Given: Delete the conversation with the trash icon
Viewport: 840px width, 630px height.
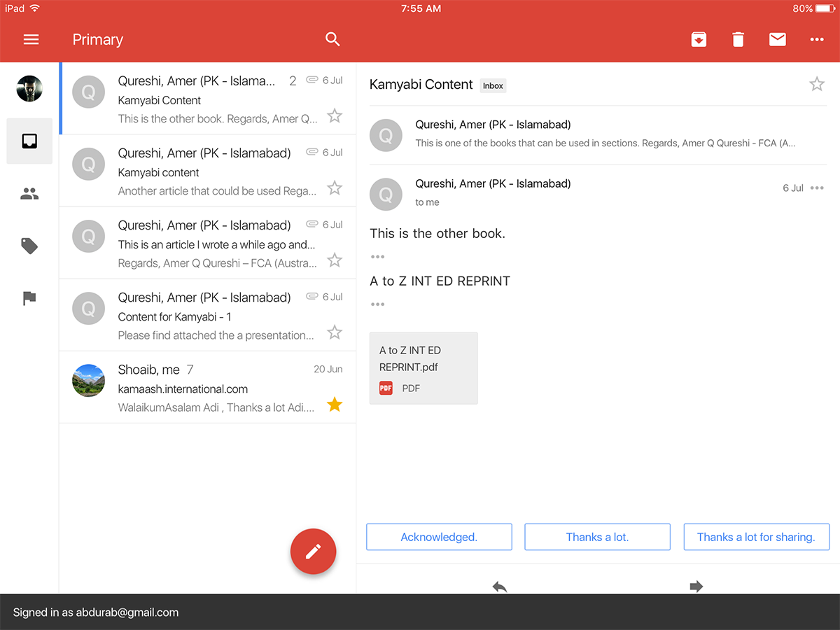Looking at the screenshot, I should coord(738,40).
